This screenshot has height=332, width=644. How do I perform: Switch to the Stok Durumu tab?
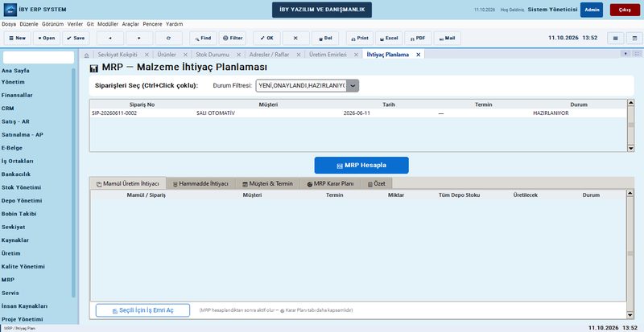pos(213,54)
